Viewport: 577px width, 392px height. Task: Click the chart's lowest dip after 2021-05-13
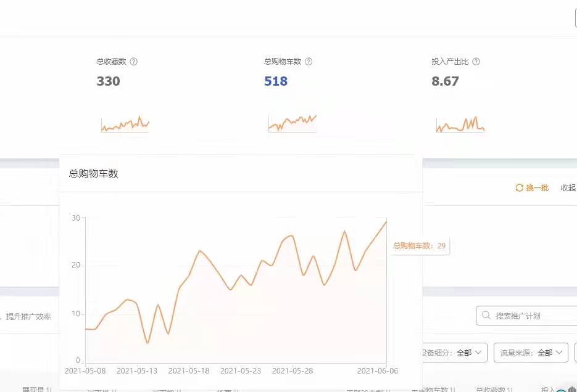147,343
